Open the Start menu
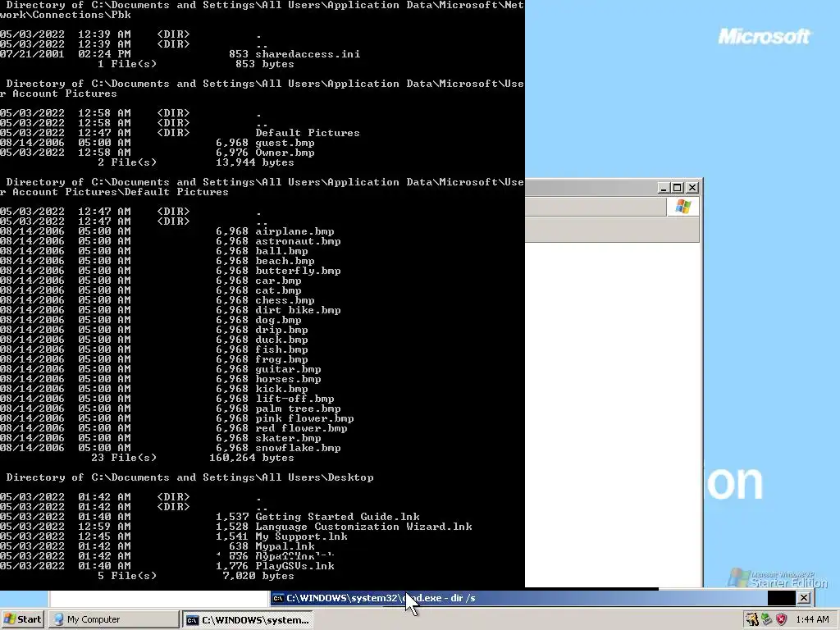Screen dimensions: 840x630 point(22,619)
